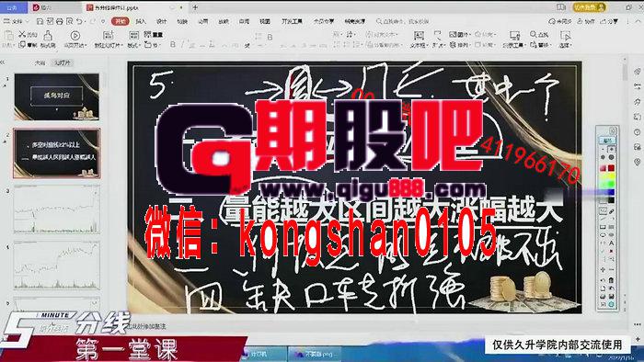Click the trash icon in annotation toolbar
Screen dimensions: 644x362
pyautogui.click(x=611, y=280)
